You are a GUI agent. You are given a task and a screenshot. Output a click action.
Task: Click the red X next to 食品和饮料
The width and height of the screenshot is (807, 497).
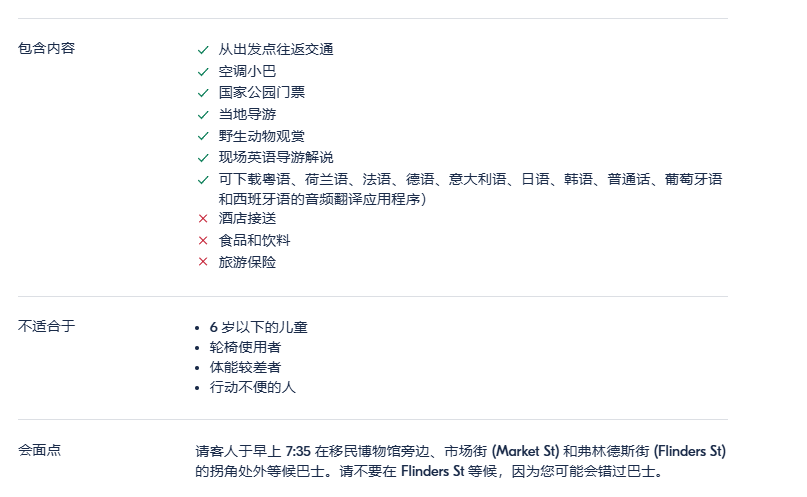[203, 240]
